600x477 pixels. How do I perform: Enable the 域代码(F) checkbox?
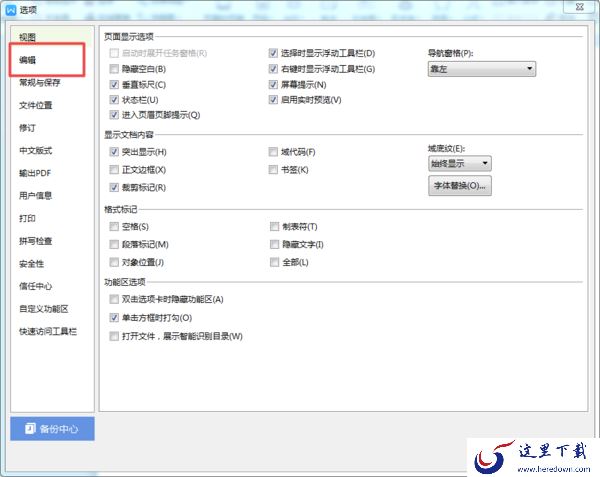pyautogui.click(x=273, y=152)
